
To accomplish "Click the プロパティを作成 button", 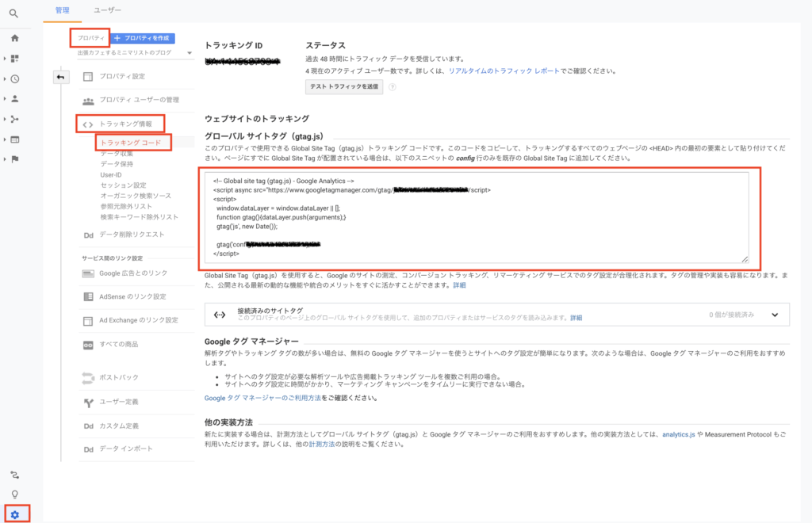I will pos(143,38).
